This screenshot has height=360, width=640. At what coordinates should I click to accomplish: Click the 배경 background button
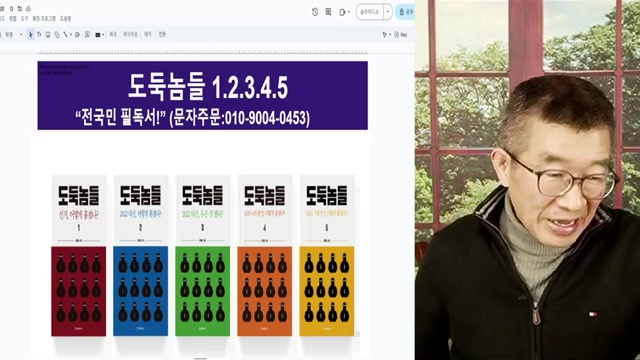point(113,35)
